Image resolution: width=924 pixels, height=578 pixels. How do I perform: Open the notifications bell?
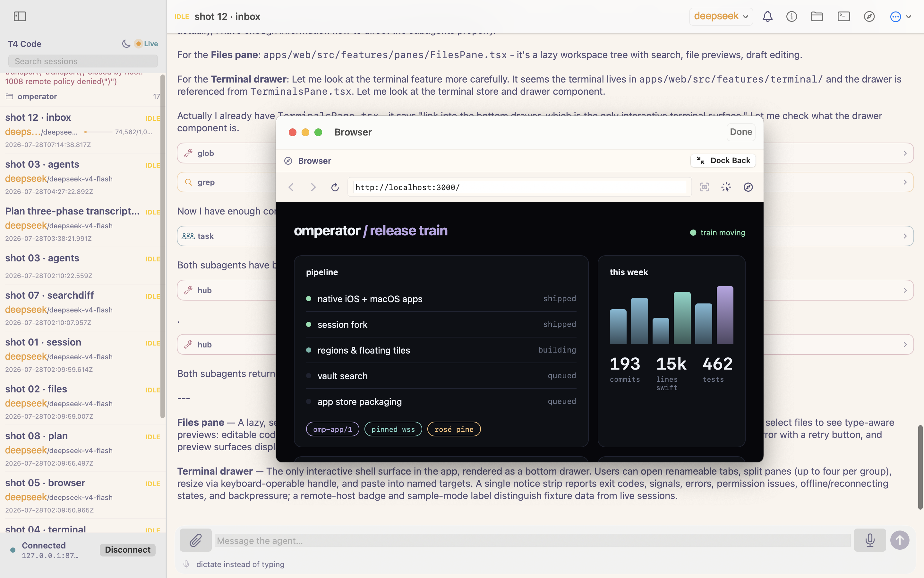767,16
